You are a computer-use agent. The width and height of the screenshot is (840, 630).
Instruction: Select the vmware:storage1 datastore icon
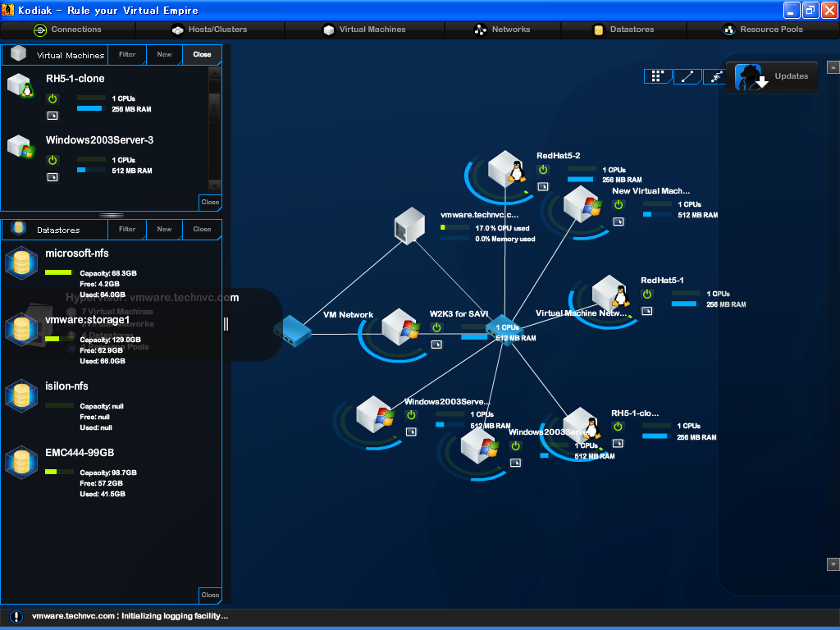(x=21, y=330)
